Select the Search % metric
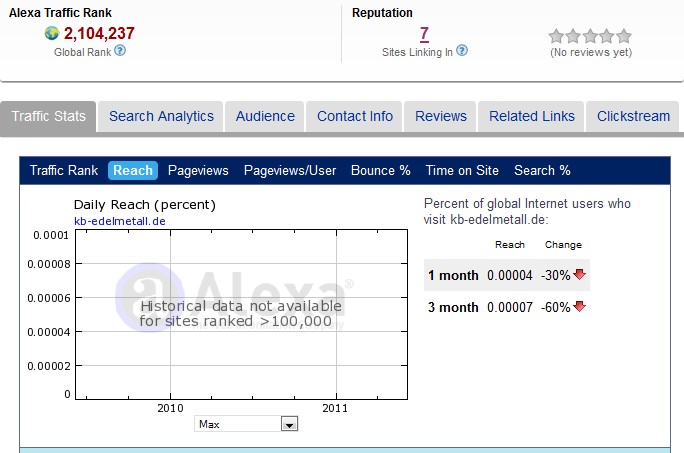Screen dimensions: 684x453 click(542, 170)
